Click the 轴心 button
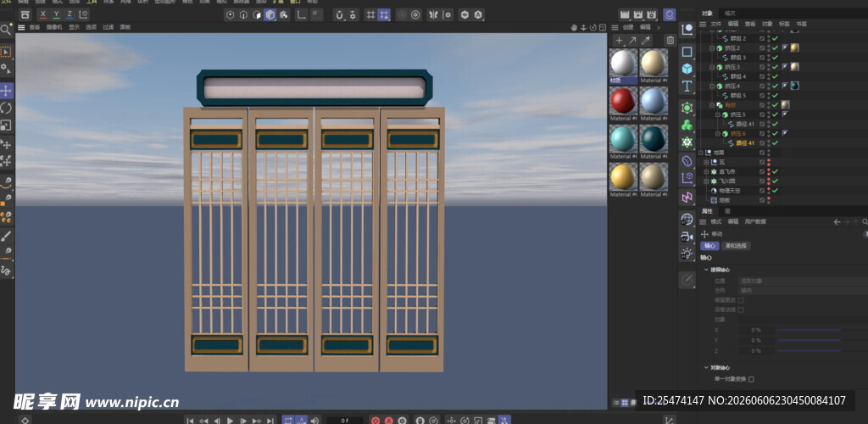The width and height of the screenshot is (868, 424). tap(709, 246)
